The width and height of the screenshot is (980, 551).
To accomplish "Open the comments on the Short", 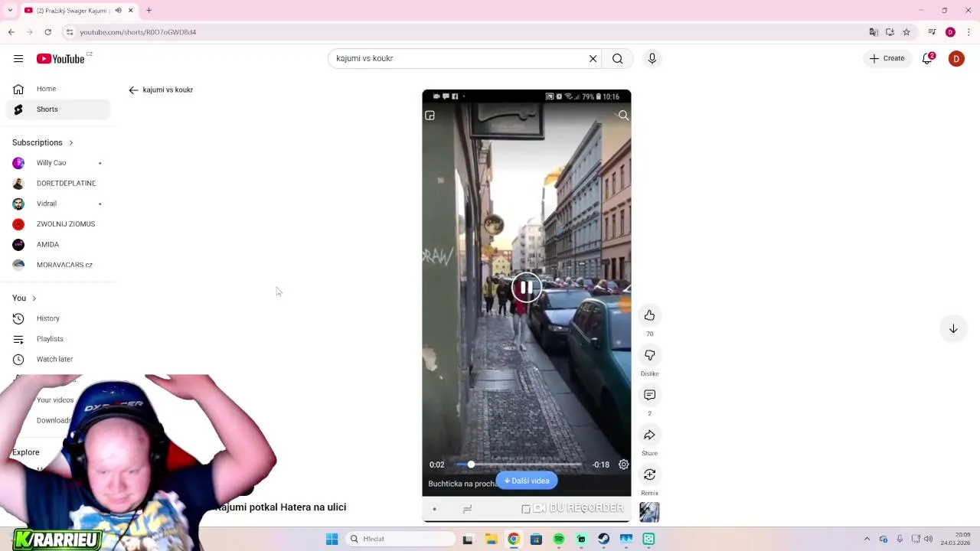I will pos(649,395).
